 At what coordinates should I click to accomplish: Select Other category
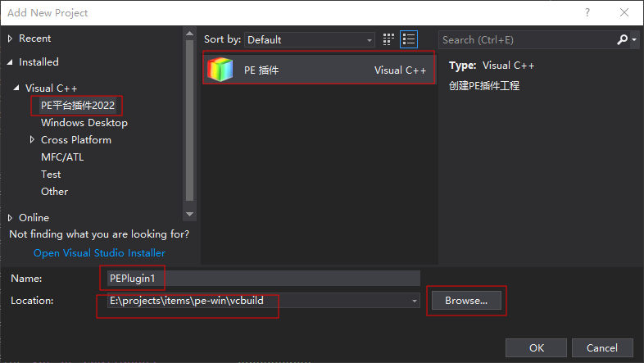pyautogui.click(x=55, y=192)
